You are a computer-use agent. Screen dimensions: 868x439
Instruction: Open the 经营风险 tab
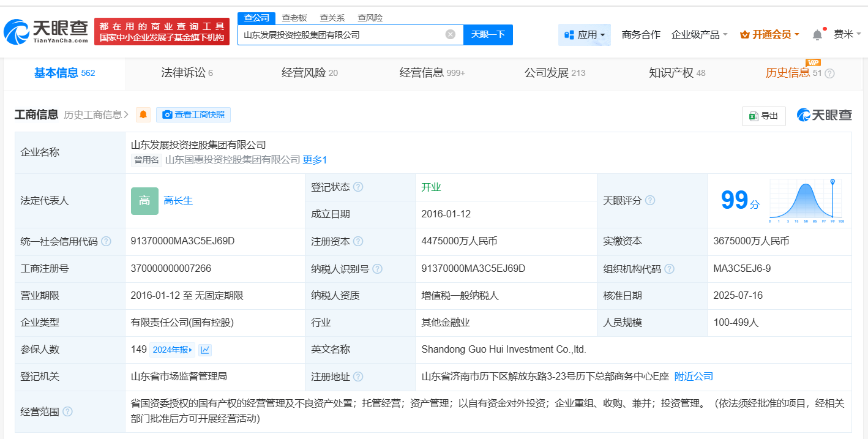click(309, 73)
